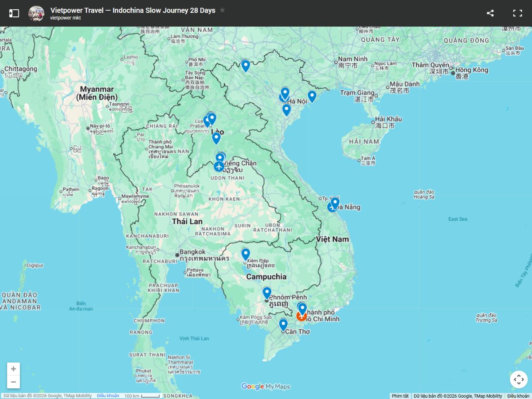The width and height of the screenshot is (532, 399).
Task: Open the map legend sidebar panel
Action: click(14, 13)
